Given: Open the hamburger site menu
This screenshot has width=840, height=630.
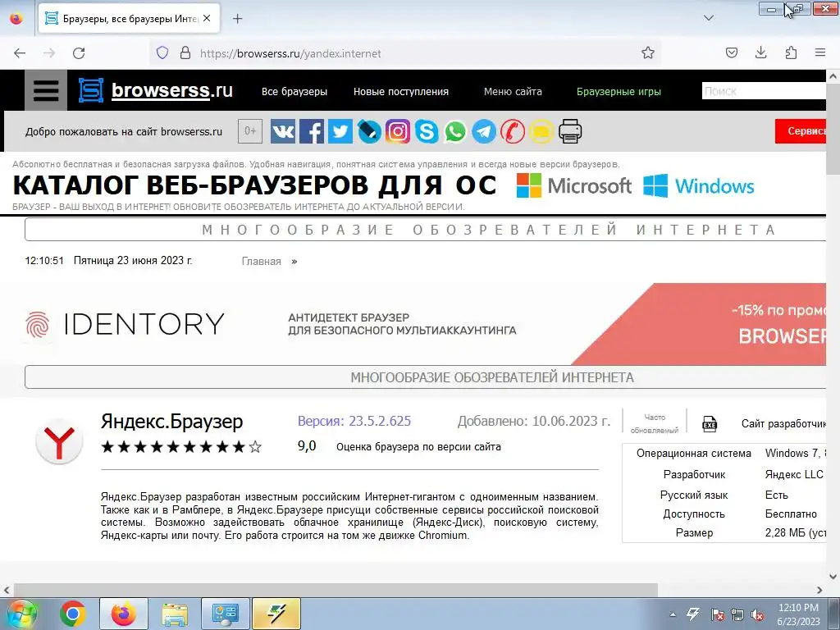Looking at the screenshot, I should 46,91.
